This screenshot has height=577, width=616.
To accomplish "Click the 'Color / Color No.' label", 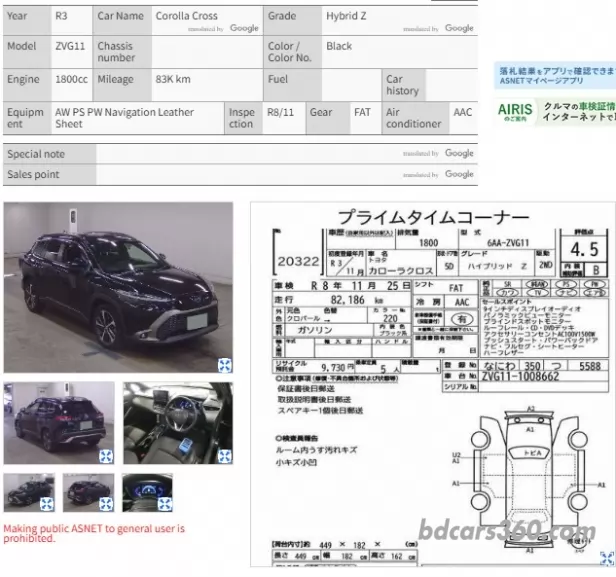I will (290, 52).
